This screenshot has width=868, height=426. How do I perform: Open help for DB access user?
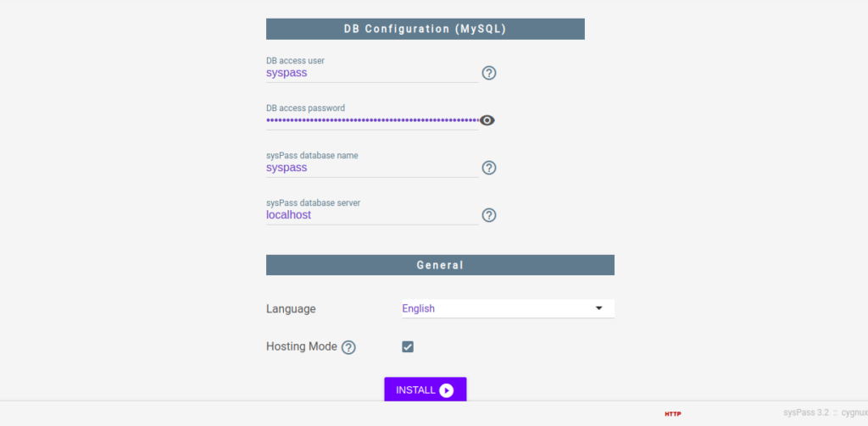point(489,73)
